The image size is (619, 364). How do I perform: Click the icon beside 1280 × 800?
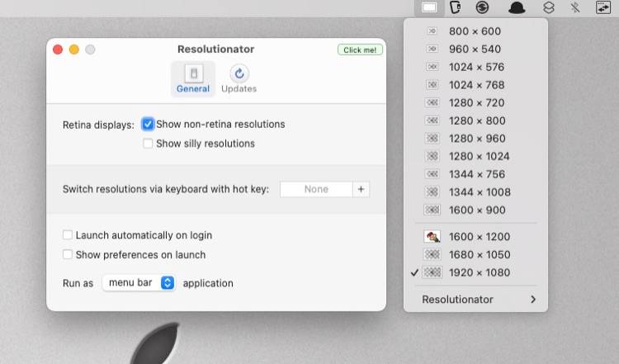click(432, 121)
